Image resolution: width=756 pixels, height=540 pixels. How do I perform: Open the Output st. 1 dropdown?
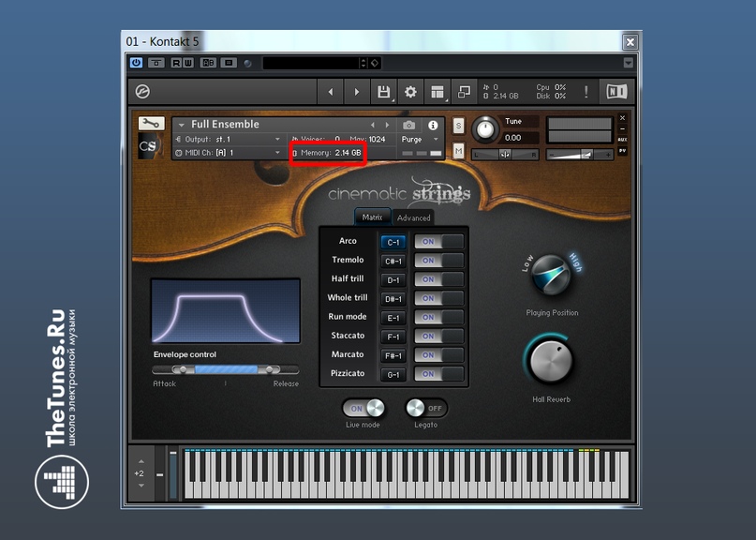tap(277, 140)
